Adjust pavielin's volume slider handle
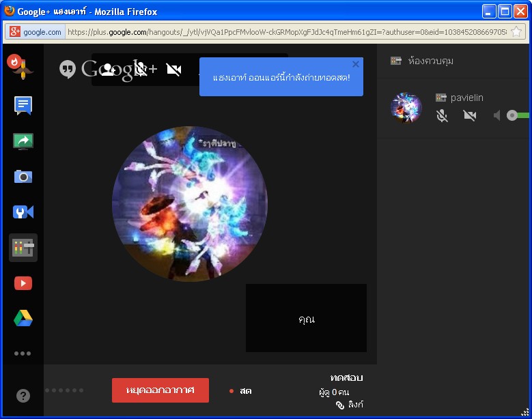Screen dimensions: 532x419 click(512, 115)
